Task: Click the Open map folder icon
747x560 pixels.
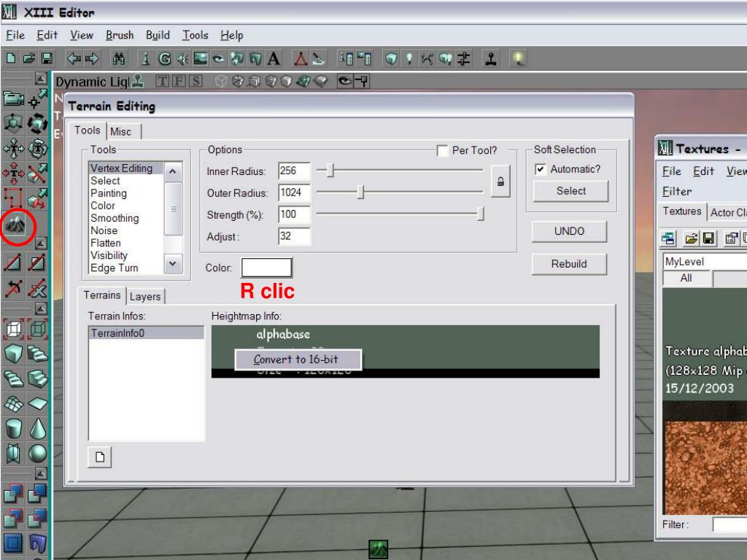Action: (x=29, y=58)
